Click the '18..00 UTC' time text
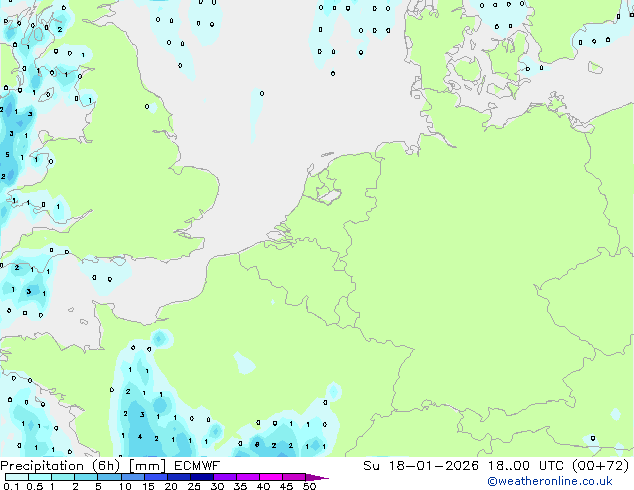The height and width of the screenshot is (490, 634). coord(527,466)
